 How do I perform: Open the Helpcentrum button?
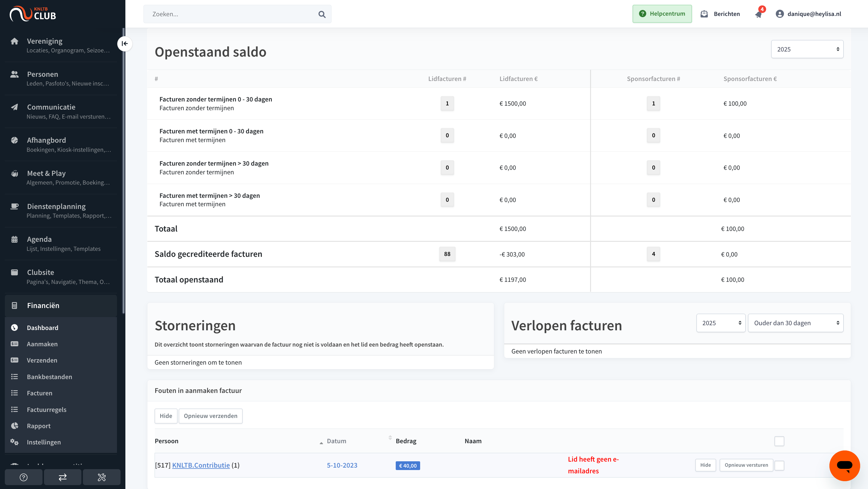pyautogui.click(x=662, y=14)
